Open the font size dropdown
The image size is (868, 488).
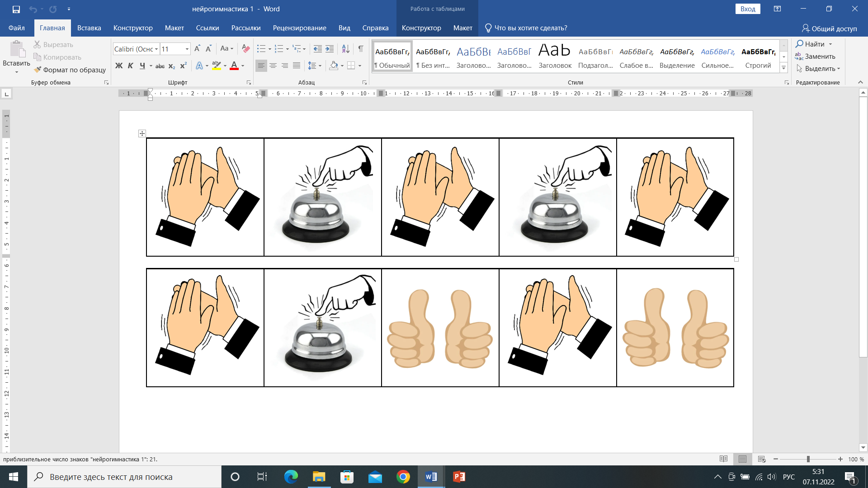[x=187, y=49]
